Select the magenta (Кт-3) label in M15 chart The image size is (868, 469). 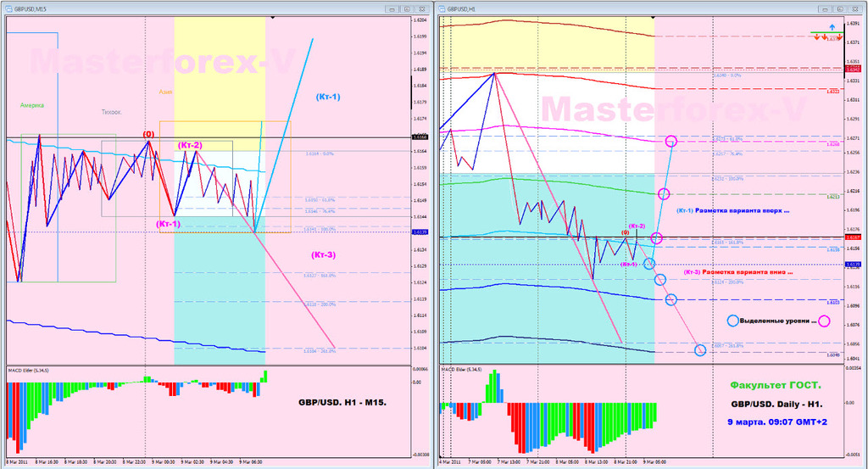(x=323, y=254)
